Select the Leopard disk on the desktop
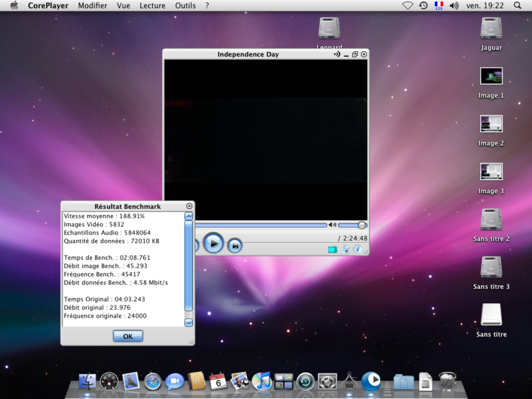The height and width of the screenshot is (399, 532). click(329, 29)
